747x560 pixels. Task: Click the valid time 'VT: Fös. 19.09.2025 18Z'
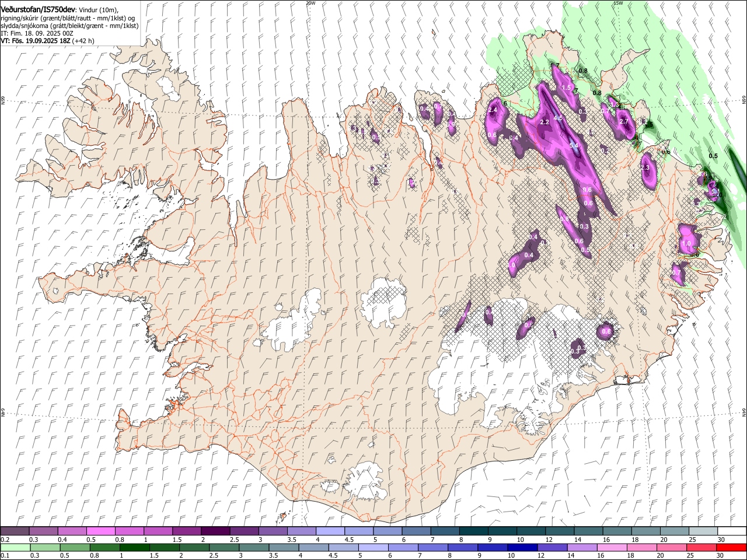(x=34, y=41)
